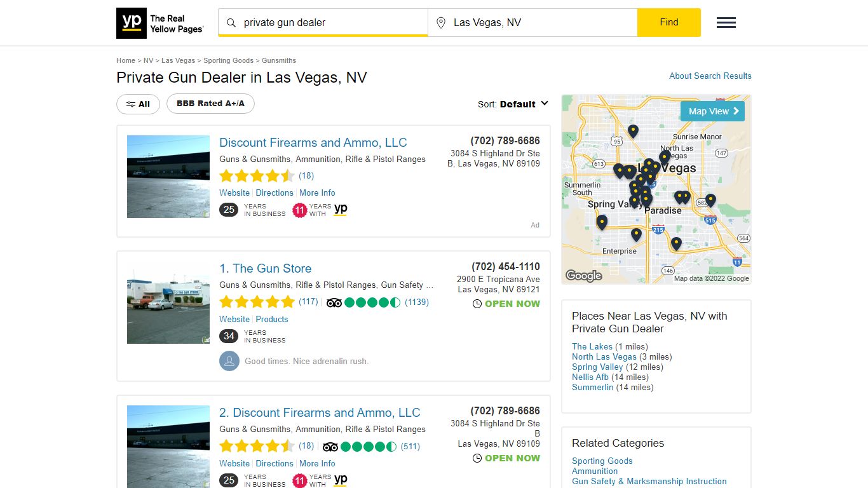Open Summerlin nearby link
This screenshot has width=868, height=488.
[593, 387]
